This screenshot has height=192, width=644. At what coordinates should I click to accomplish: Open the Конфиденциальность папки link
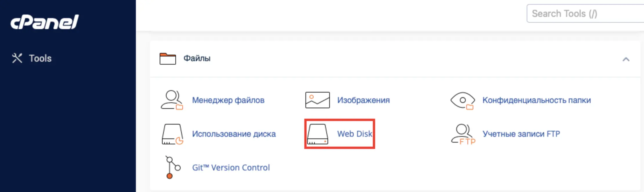[537, 100]
